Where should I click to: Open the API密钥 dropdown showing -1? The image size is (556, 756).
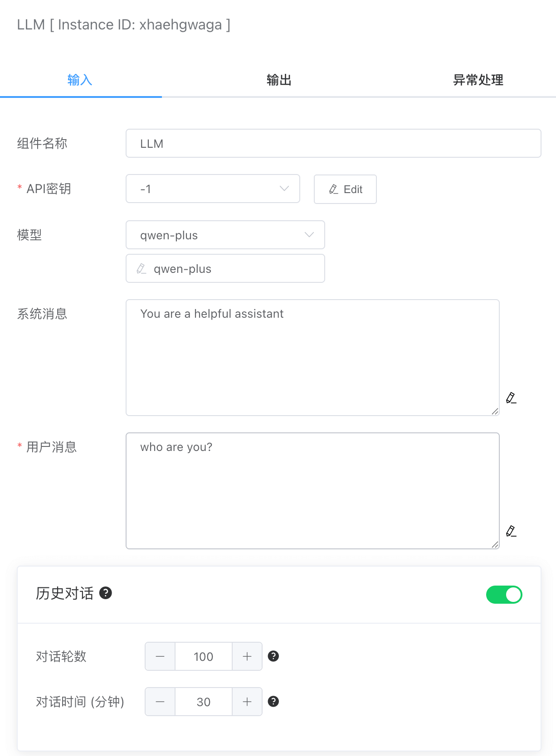pos(213,189)
